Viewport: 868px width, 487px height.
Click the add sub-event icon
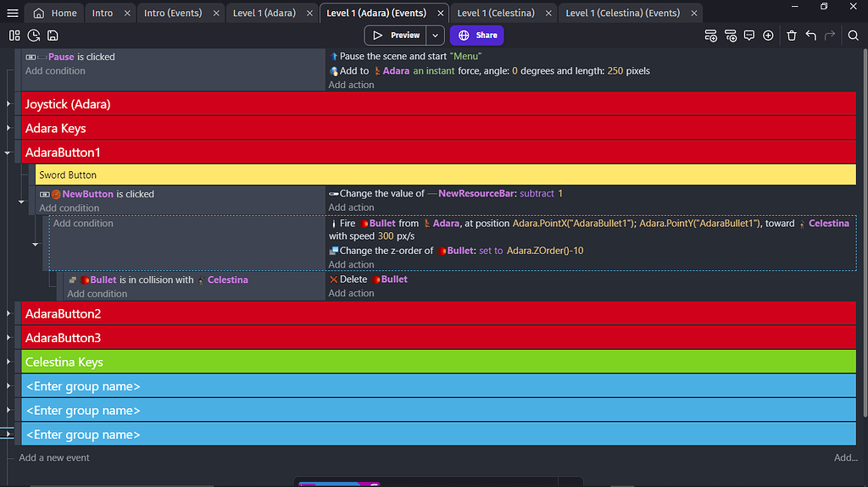coord(731,36)
